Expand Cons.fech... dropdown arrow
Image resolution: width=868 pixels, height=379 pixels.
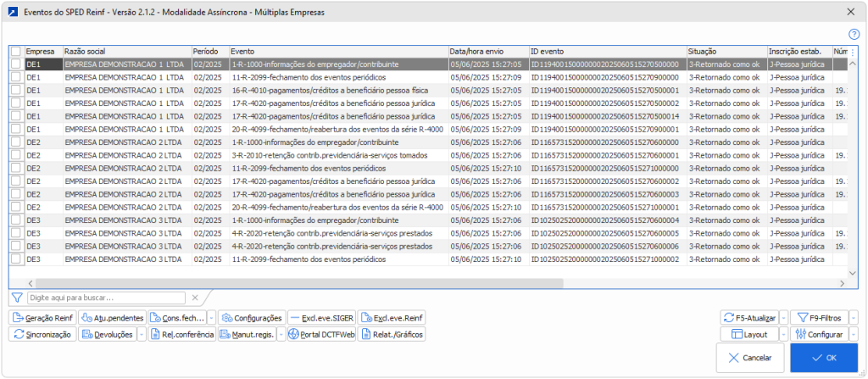click(x=211, y=318)
